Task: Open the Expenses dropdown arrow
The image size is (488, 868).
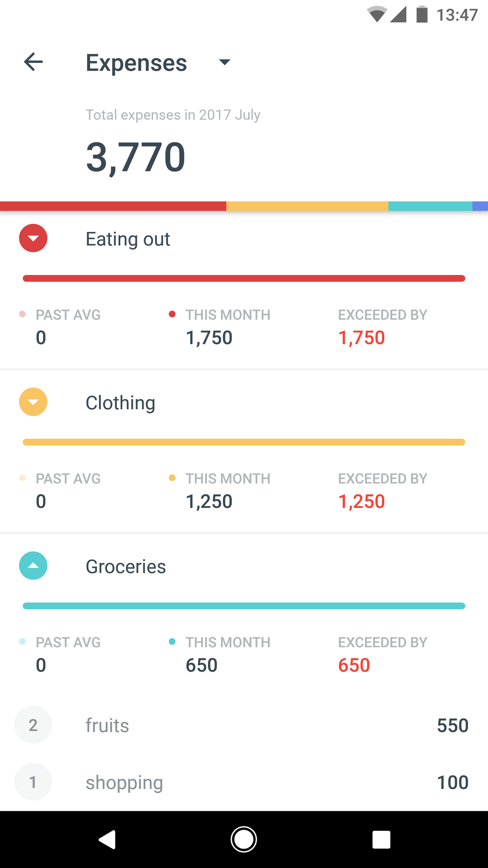Action: pos(224,62)
